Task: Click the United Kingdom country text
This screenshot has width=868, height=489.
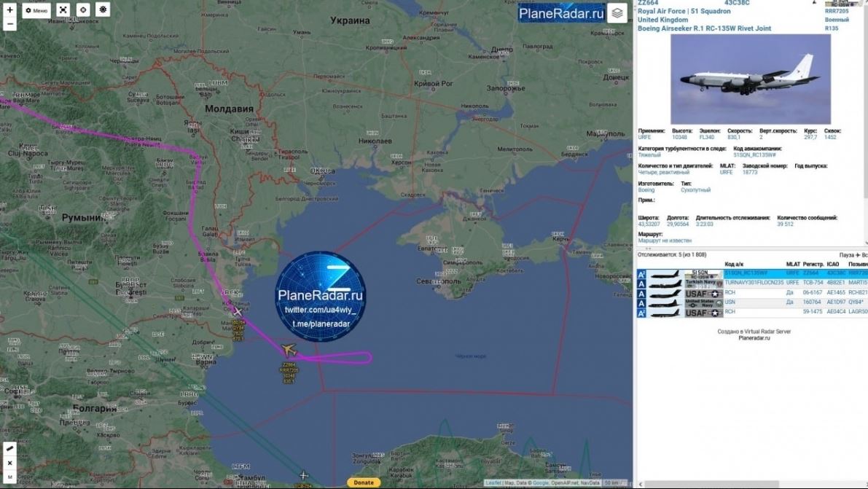Action: click(662, 20)
